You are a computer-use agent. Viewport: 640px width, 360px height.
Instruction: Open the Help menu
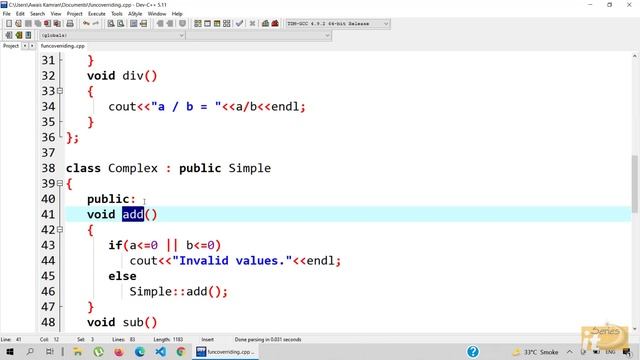177,13
